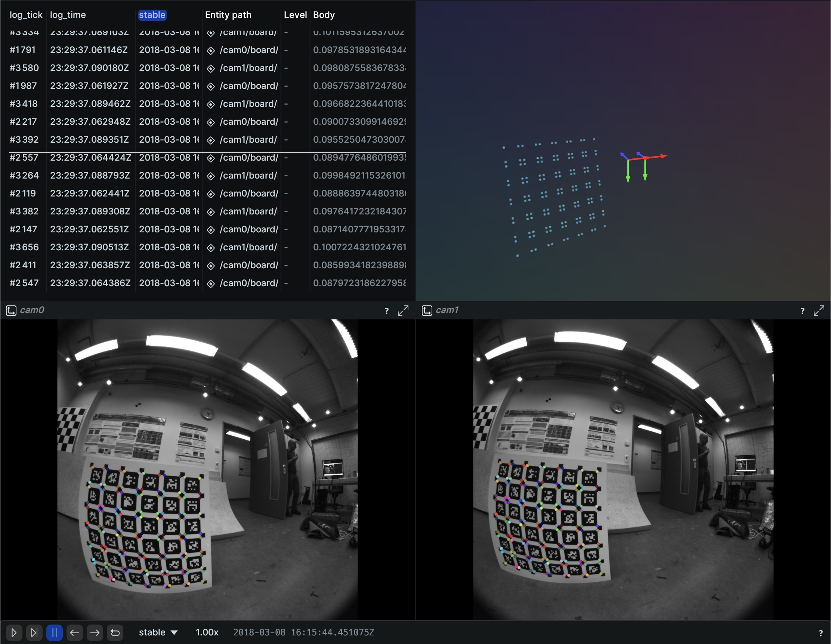Click entity icon in row #2147
Screen dimensions: 831x644
211,230
